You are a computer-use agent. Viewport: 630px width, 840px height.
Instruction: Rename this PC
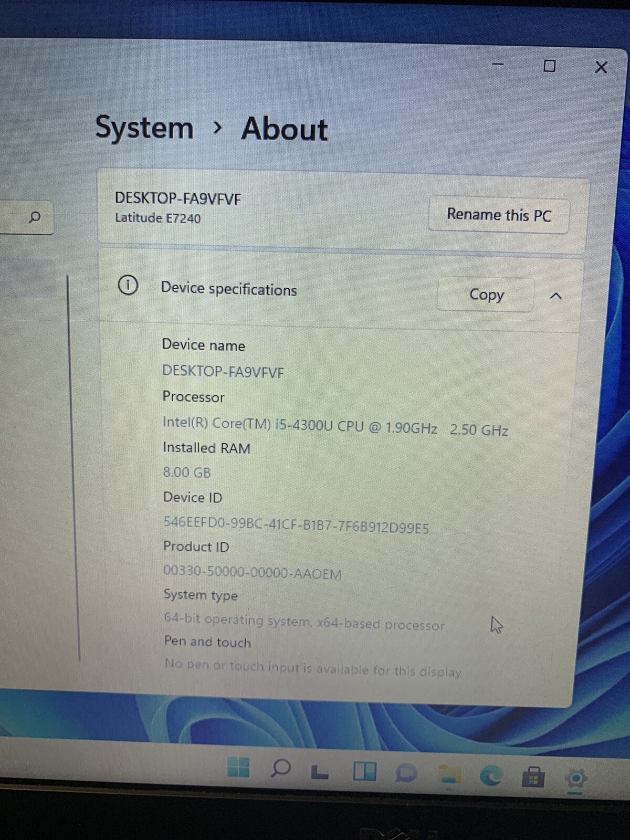click(x=499, y=215)
